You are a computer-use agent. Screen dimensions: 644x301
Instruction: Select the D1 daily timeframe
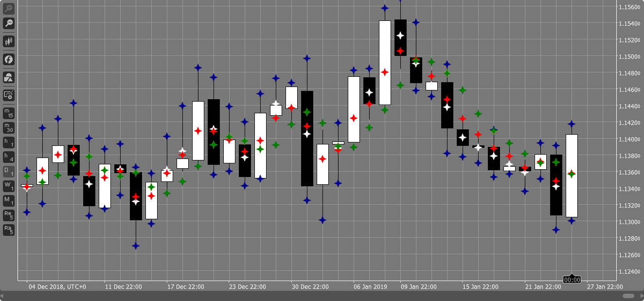[x=9, y=172]
